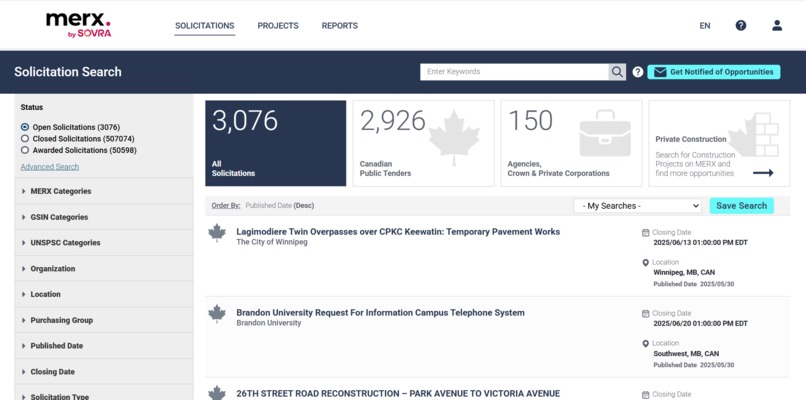Image resolution: width=806 pixels, height=400 pixels.
Task: Click closing date '2025/06/20 01:00:00 PM EDT'
Action: (700, 324)
